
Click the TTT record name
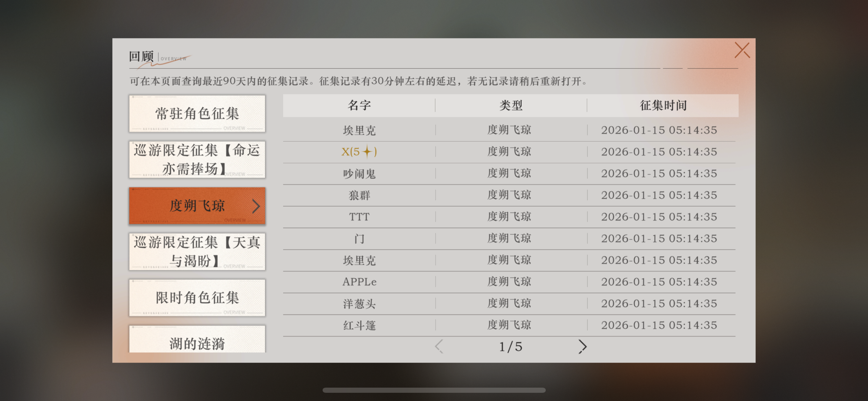359,217
